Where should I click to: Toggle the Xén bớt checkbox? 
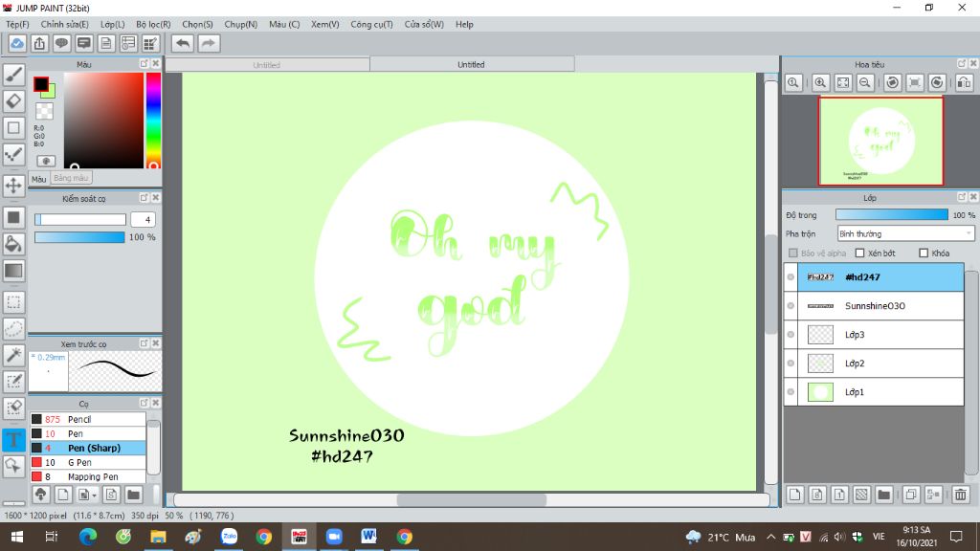coord(860,253)
